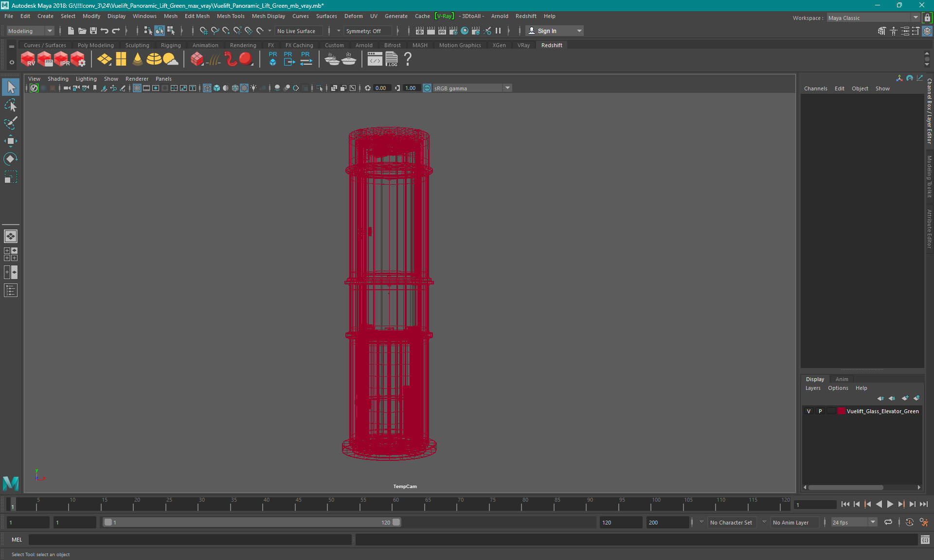The height and width of the screenshot is (560, 934).
Task: Click the current frame input field
Action: [x=815, y=505]
